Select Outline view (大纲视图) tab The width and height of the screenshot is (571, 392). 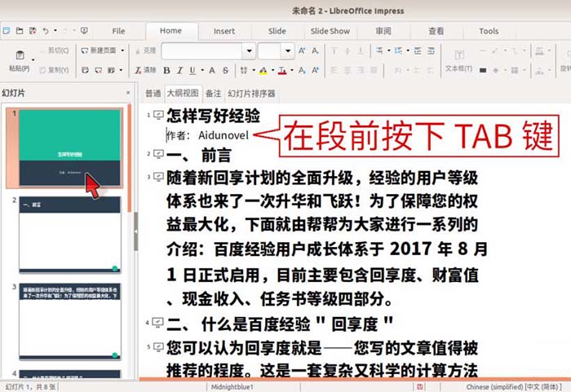[x=183, y=93]
